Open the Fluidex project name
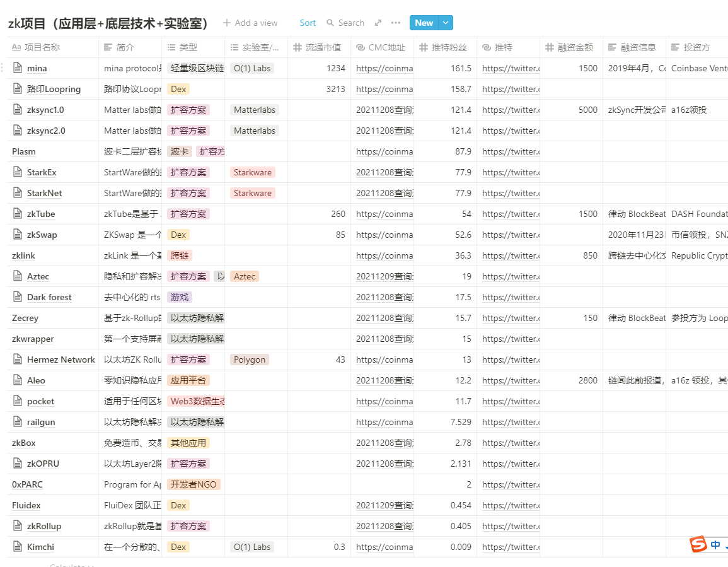The width and height of the screenshot is (728, 567). (x=26, y=505)
